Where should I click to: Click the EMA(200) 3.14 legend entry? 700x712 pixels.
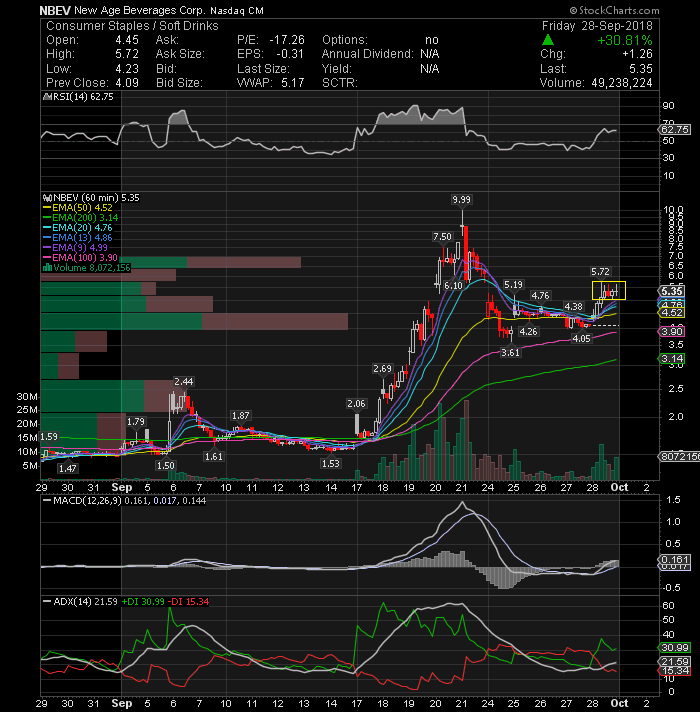point(80,218)
